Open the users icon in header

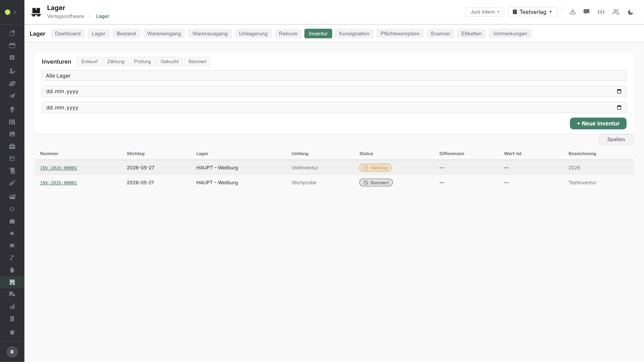click(616, 12)
